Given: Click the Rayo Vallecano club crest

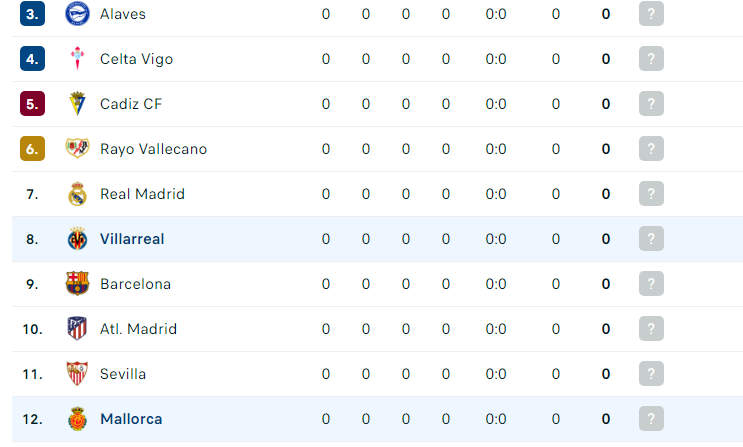Looking at the screenshot, I should point(77,148).
